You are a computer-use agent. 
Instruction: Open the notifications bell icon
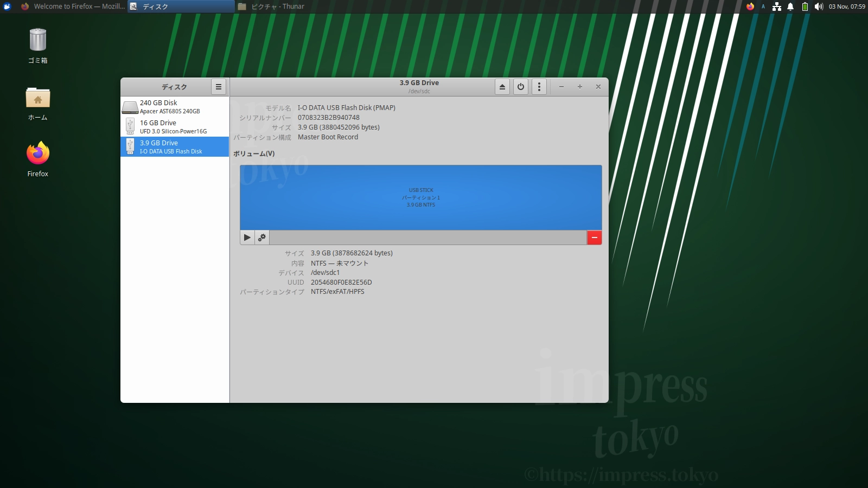(790, 7)
